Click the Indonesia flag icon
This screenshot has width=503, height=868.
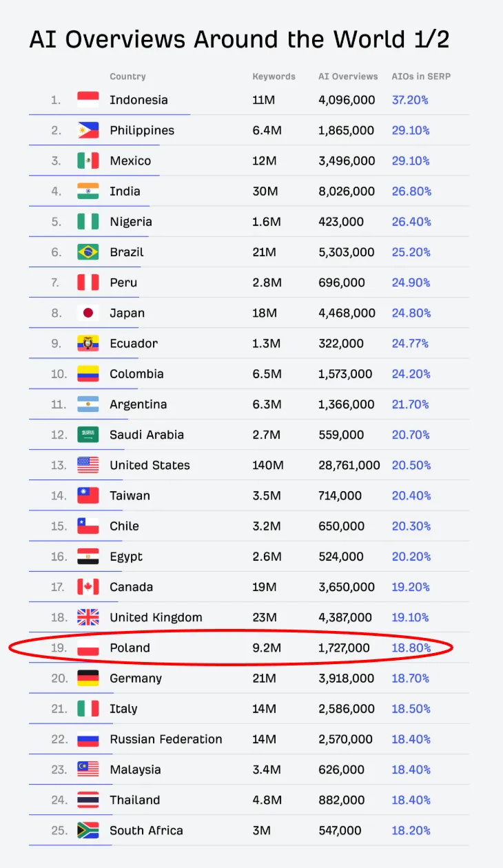pos(88,100)
